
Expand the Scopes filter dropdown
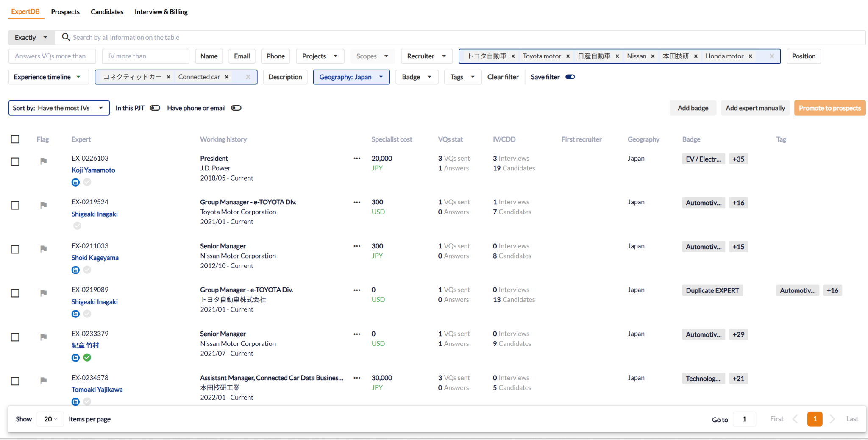pos(373,56)
